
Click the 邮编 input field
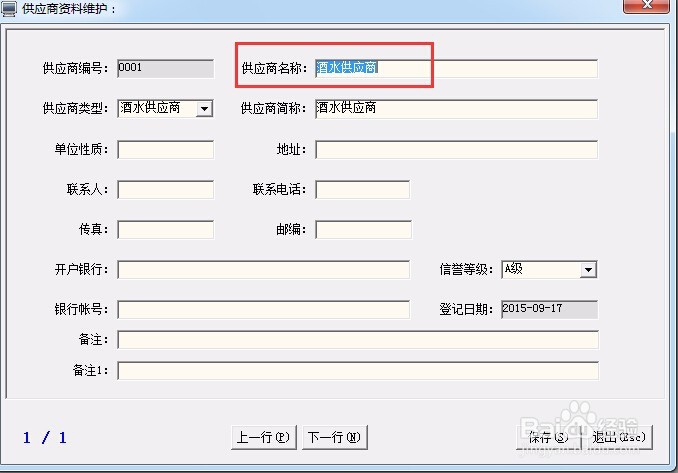coord(363,230)
